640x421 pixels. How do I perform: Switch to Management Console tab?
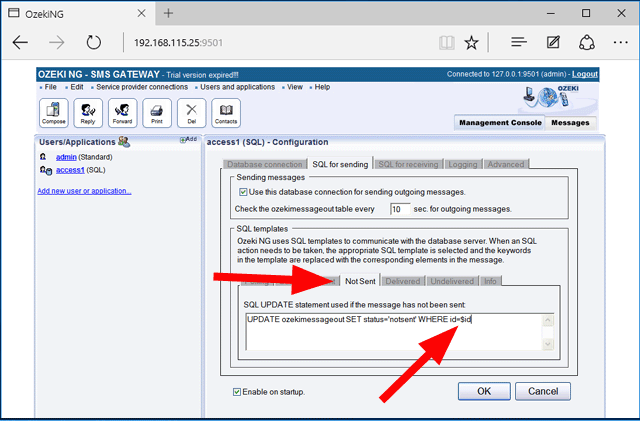[500, 123]
